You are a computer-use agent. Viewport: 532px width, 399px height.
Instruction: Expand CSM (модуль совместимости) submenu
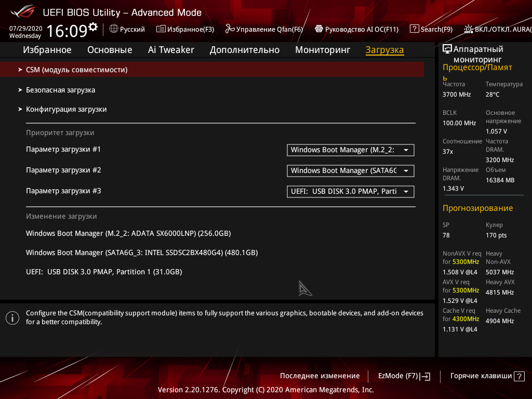[212, 70]
